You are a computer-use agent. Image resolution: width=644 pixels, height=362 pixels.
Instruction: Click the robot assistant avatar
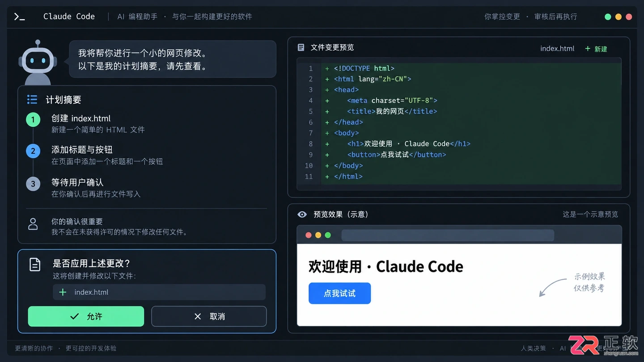click(38, 62)
